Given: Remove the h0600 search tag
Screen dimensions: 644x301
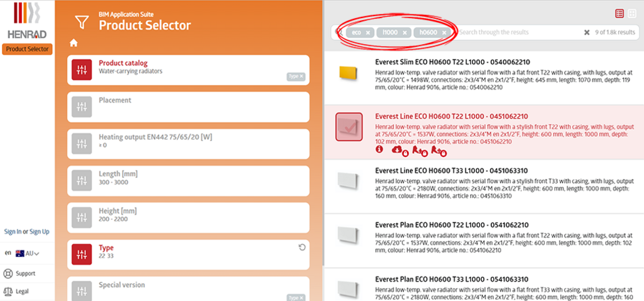Looking at the screenshot, I should pyautogui.click(x=444, y=32).
